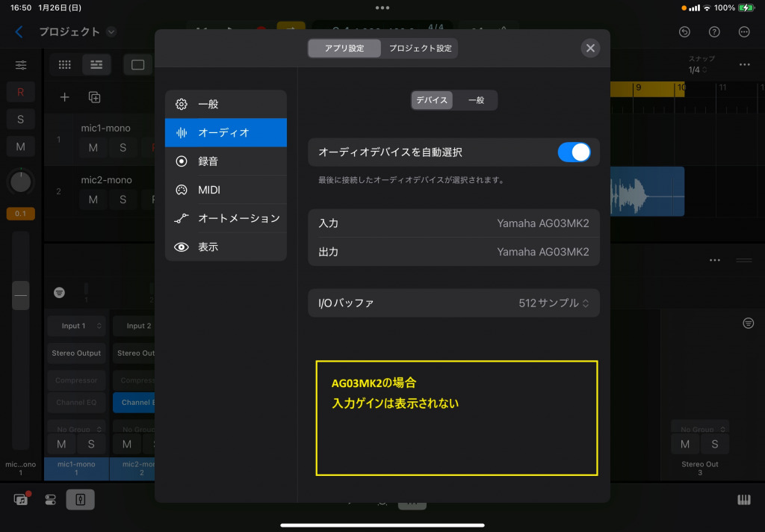The width and height of the screenshot is (765, 532).
Task: Toggle オーディオデバイスを自動選択 switch
Action: [574, 152]
